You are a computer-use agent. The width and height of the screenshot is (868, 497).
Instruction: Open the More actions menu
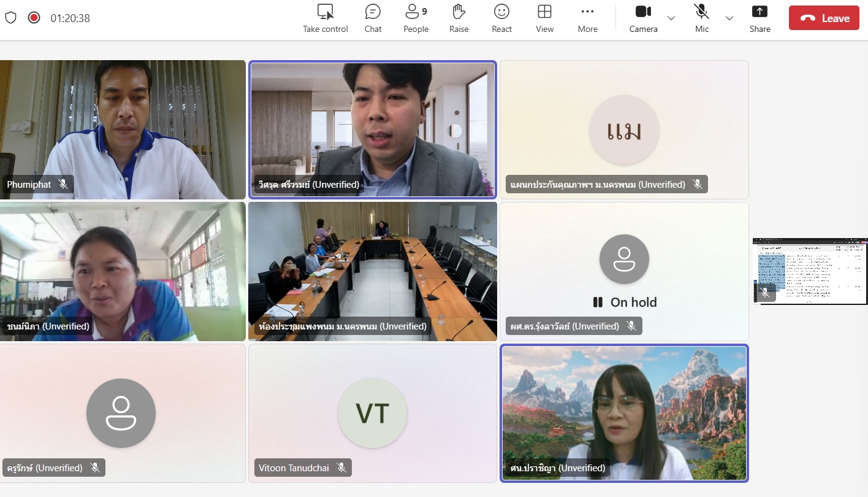(x=587, y=12)
